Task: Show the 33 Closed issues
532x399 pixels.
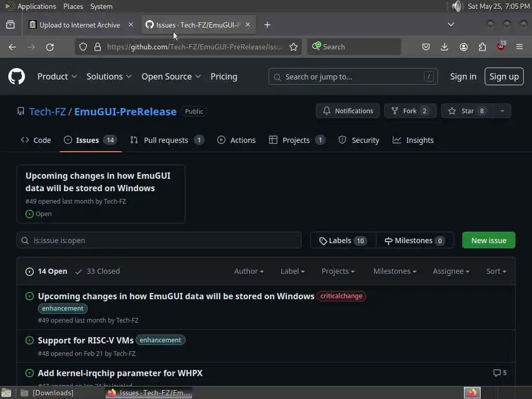Action: (98, 271)
